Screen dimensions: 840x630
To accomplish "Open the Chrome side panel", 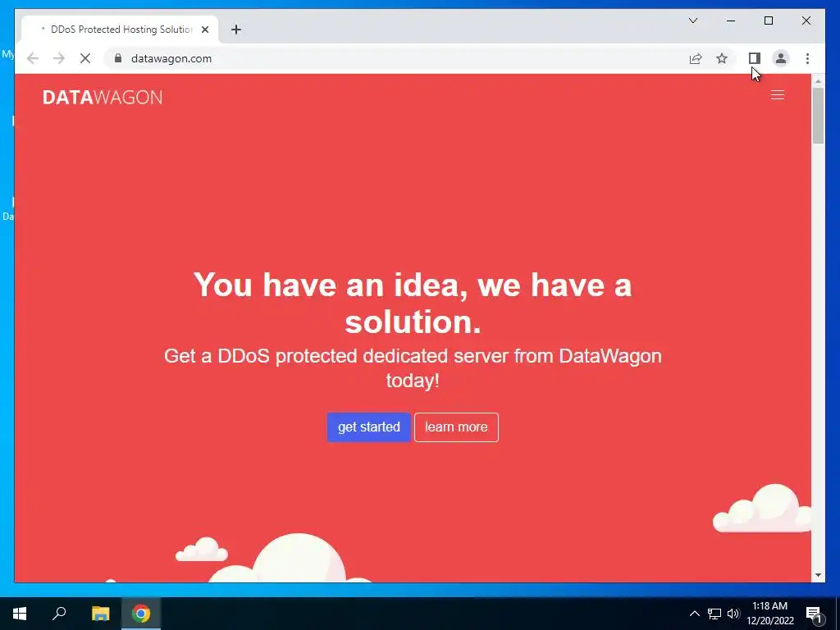I will click(x=755, y=58).
